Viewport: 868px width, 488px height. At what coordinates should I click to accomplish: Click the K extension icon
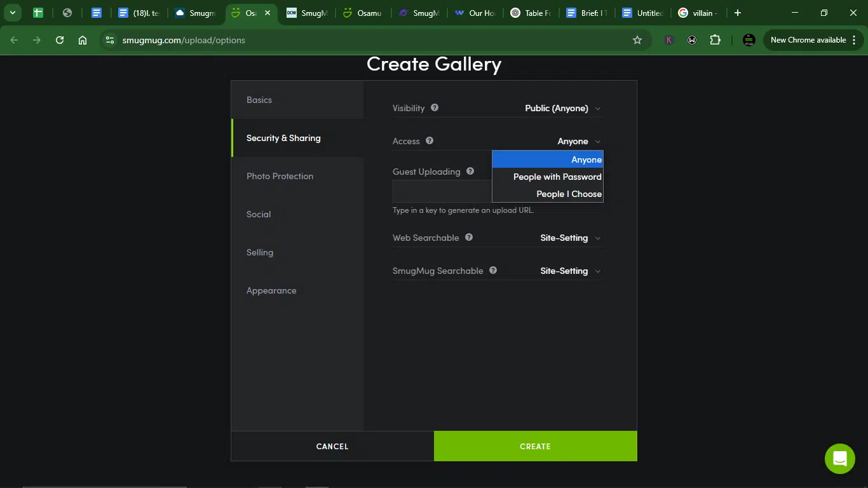[669, 40]
